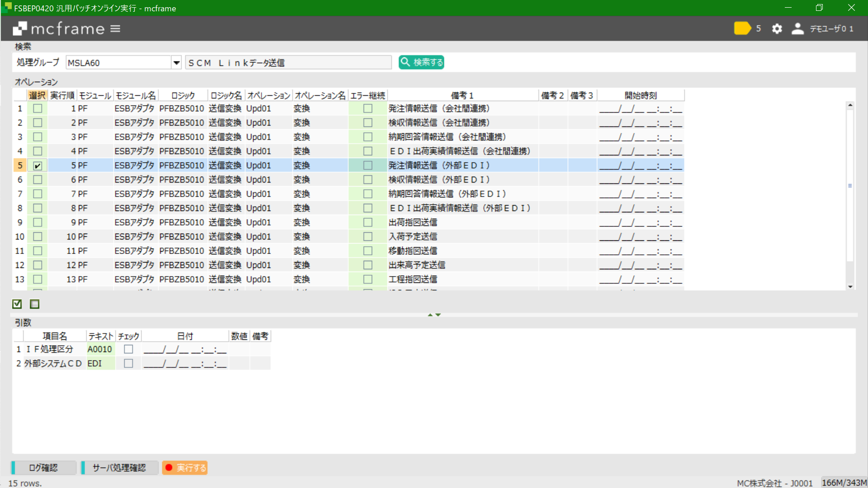Viewport: 868px width, 488px height.
Task: Click the A0010 text field of ＩＦ処理区分
Action: pos(100,349)
